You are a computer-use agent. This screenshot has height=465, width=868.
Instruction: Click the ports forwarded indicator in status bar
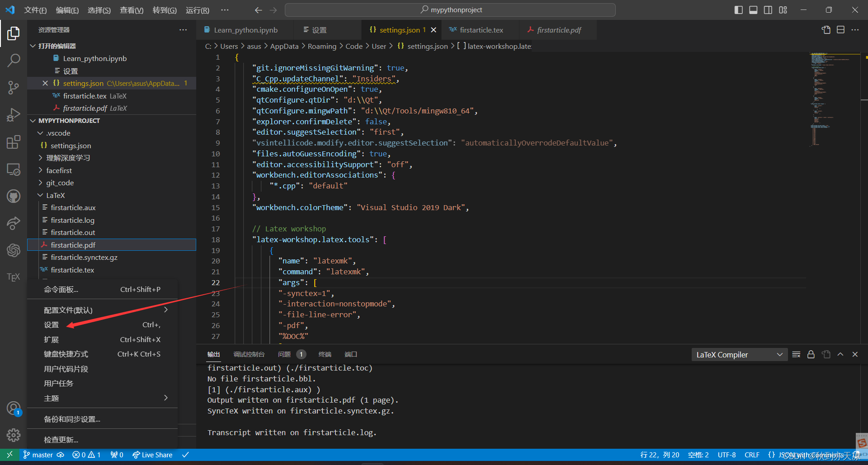tap(117, 455)
